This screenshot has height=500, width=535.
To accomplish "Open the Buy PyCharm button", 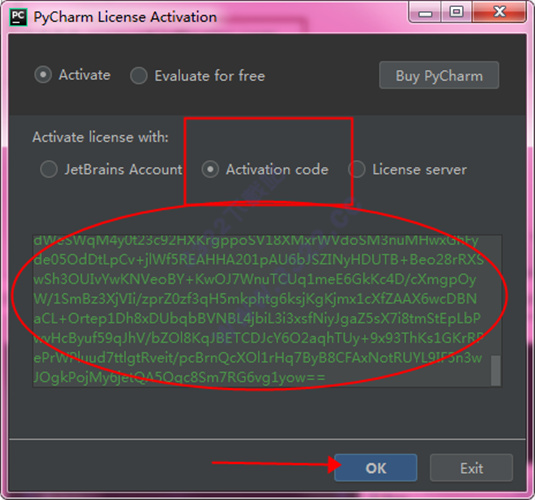I will [439, 75].
